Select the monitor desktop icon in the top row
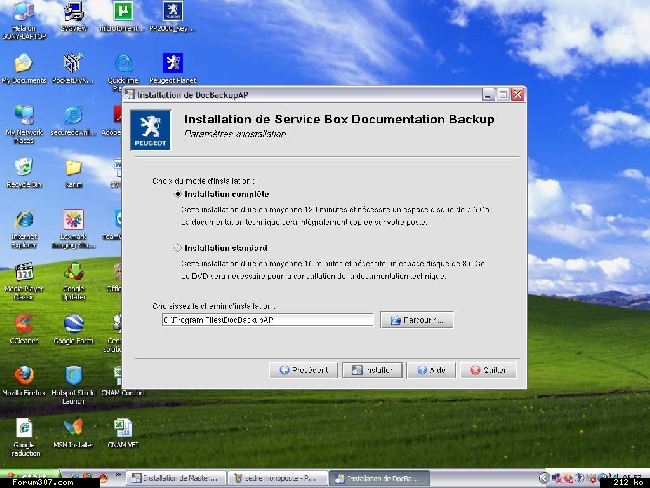Screen dimensions: 650x488 [x=74, y=17]
